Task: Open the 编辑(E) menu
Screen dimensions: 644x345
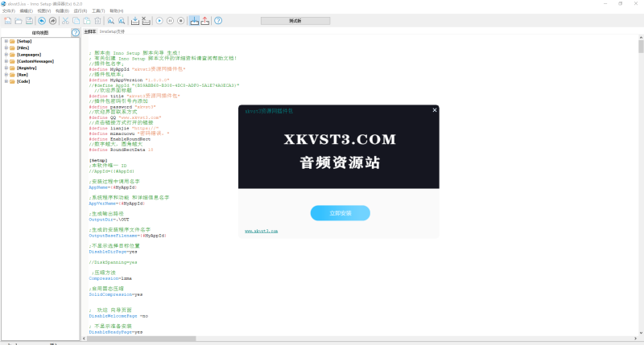Action: coord(27,11)
